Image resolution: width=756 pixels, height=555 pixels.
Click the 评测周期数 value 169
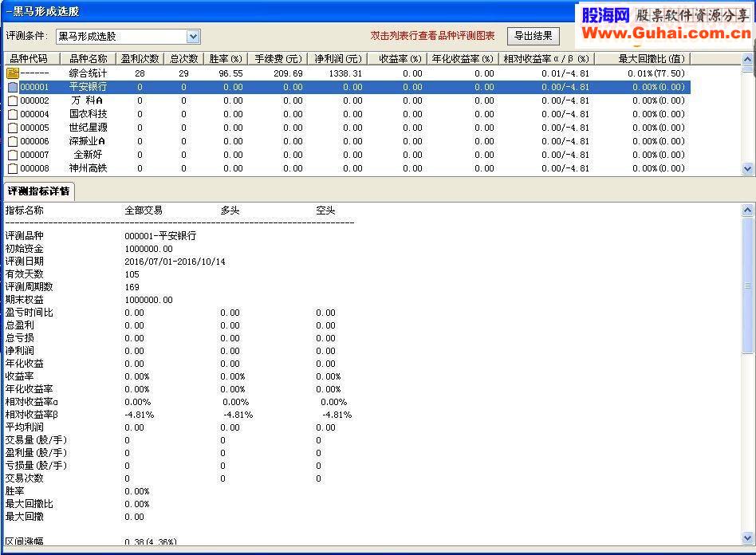coord(132,287)
